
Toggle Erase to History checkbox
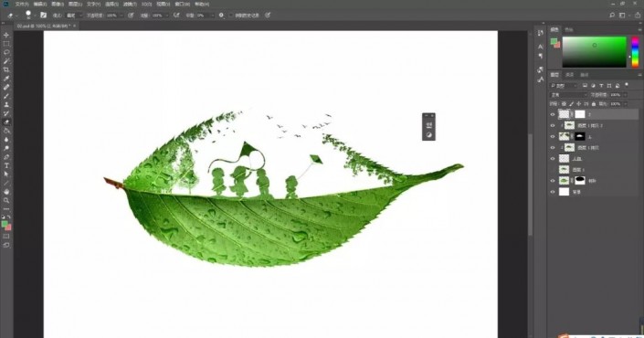pos(231,16)
